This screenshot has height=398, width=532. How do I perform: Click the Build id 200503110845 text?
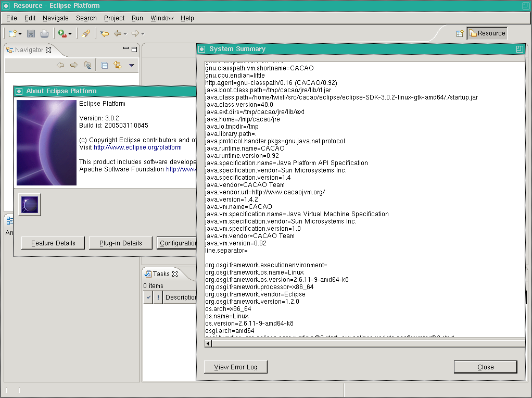[113, 126]
